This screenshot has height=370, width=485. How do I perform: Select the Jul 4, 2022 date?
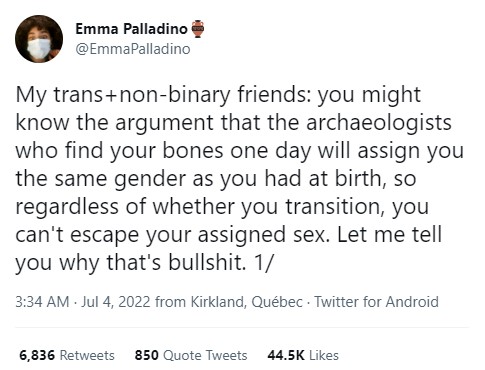coord(116,302)
